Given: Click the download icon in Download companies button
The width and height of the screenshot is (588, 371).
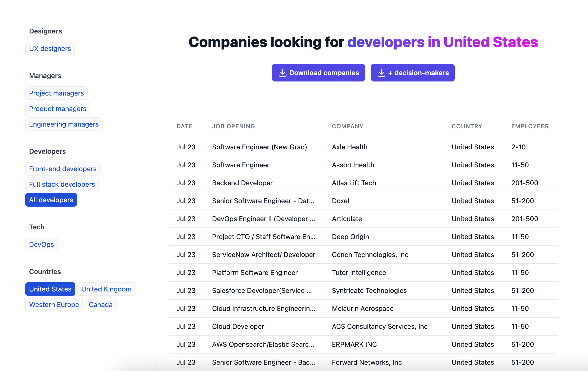Looking at the screenshot, I should coord(283,73).
